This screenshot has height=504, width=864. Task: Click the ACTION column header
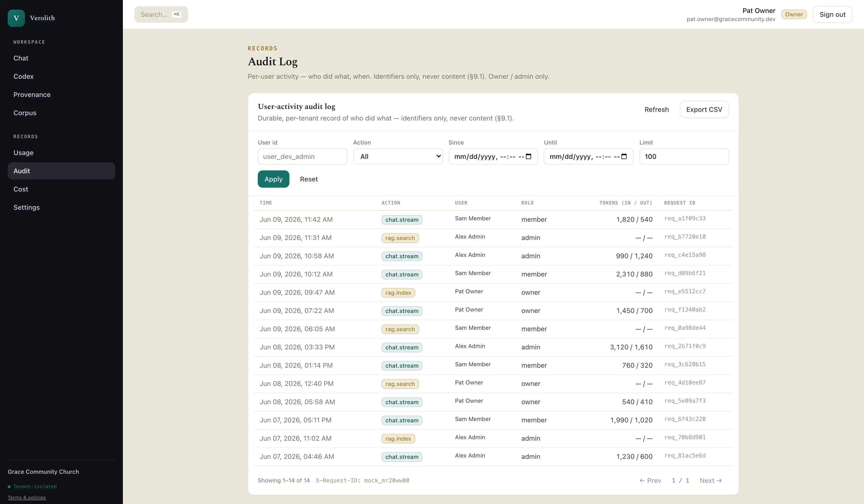point(391,203)
